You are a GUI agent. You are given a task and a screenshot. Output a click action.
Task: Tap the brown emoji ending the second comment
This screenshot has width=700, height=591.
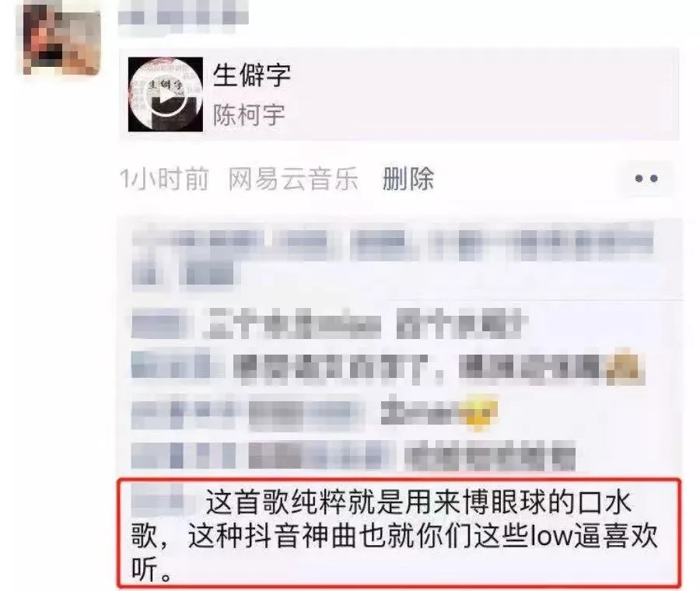[626, 367]
